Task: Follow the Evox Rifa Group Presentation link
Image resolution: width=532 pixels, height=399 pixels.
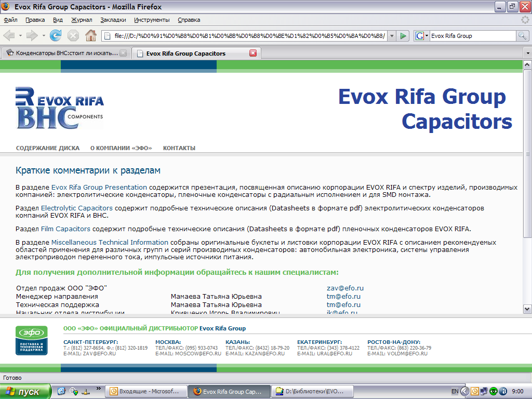Action: pos(99,187)
